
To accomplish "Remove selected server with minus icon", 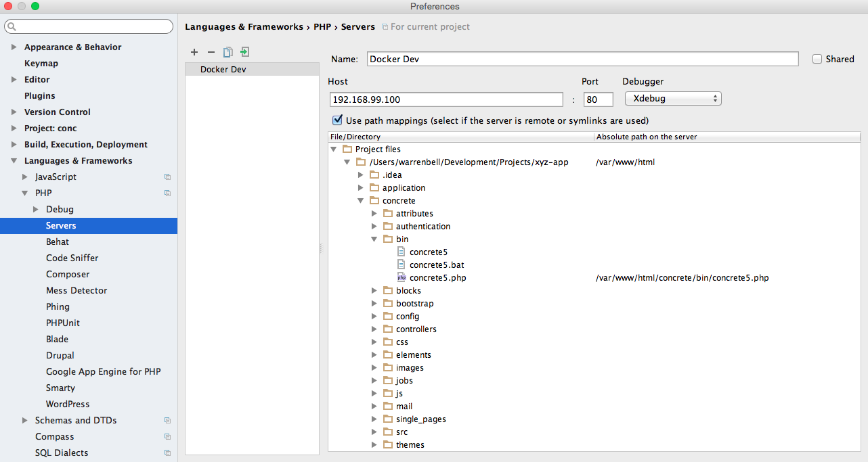I will pyautogui.click(x=211, y=52).
